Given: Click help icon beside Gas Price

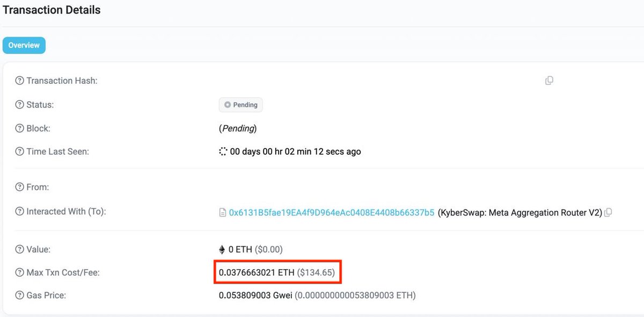Looking at the screenshot, I should [x=19, y=296].
